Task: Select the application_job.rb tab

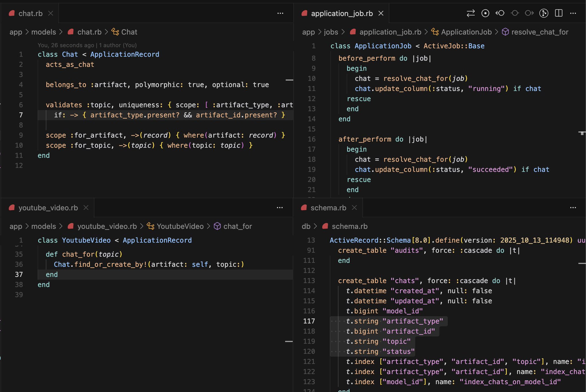Action: pyautogui.click(x=342, y=13)
